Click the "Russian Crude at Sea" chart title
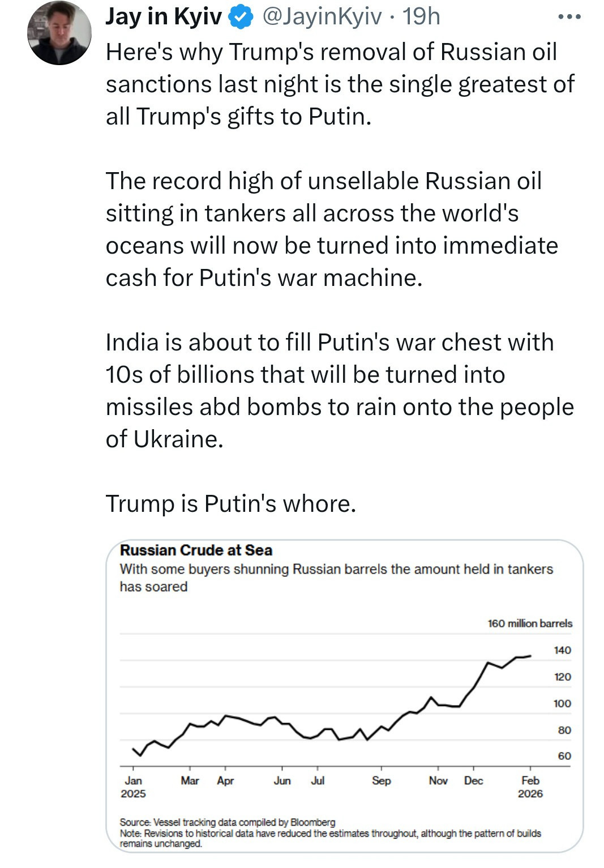The image size is (604, 868). pyautogui.click(x=196, y=550)
